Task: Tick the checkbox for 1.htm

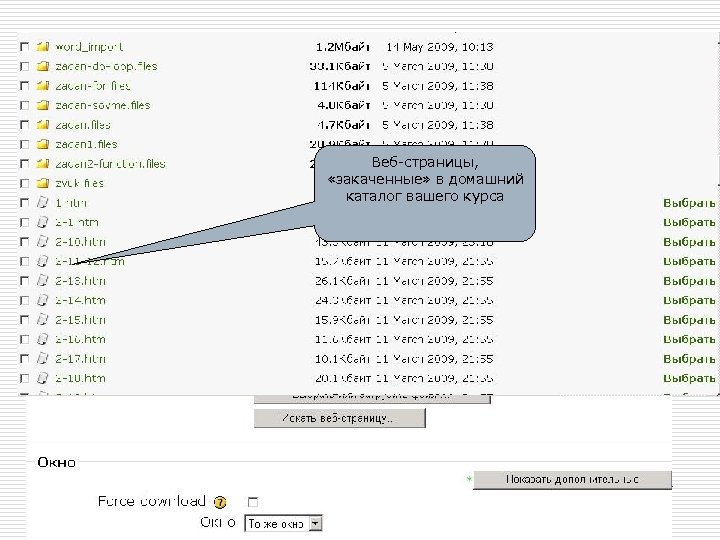Action: tap(25, 203)
